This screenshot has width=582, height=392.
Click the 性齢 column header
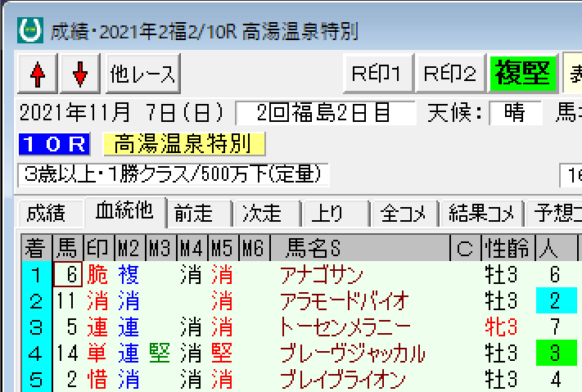(508, 248)
